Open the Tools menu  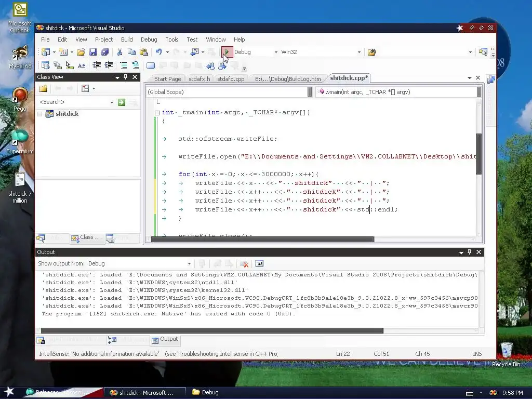click(x=172, y=39)
